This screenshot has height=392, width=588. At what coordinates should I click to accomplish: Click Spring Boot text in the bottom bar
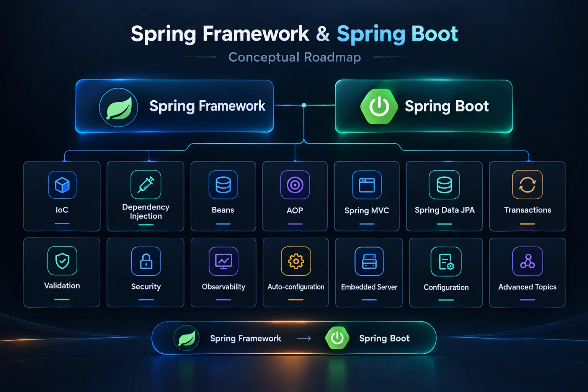[x=384, y=338]
